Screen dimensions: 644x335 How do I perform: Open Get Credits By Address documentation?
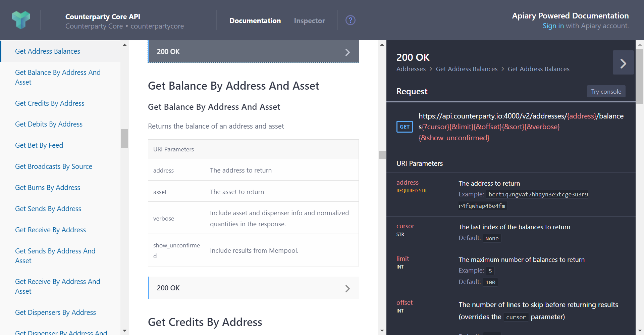click(49, 103)
